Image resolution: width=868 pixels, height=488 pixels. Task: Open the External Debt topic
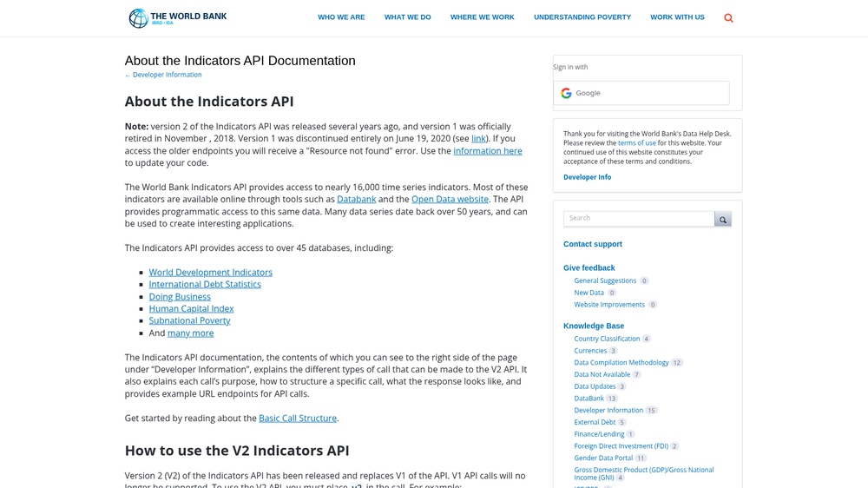click(595, 422)
